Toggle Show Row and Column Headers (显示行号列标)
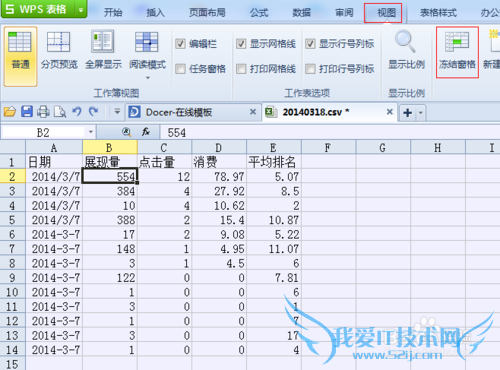 [310, 44]
